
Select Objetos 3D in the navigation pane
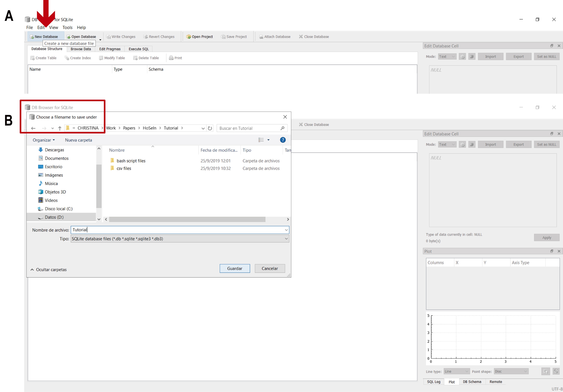52,192
